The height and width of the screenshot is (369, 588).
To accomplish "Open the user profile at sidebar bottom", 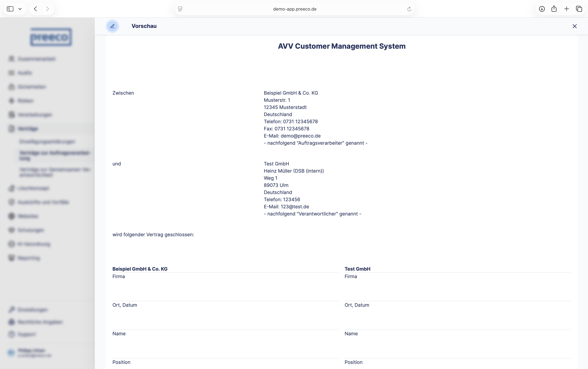I will point(32,353).
